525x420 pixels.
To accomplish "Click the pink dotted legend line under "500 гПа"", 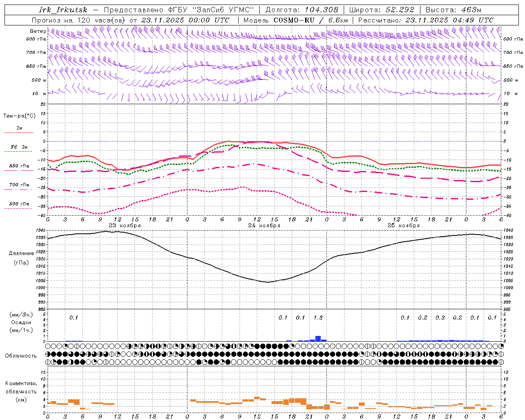I will 19,208.
